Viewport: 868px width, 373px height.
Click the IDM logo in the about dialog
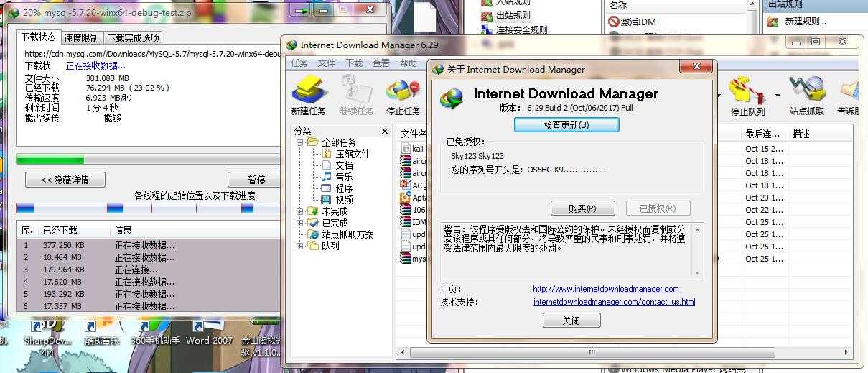point(452,98)
